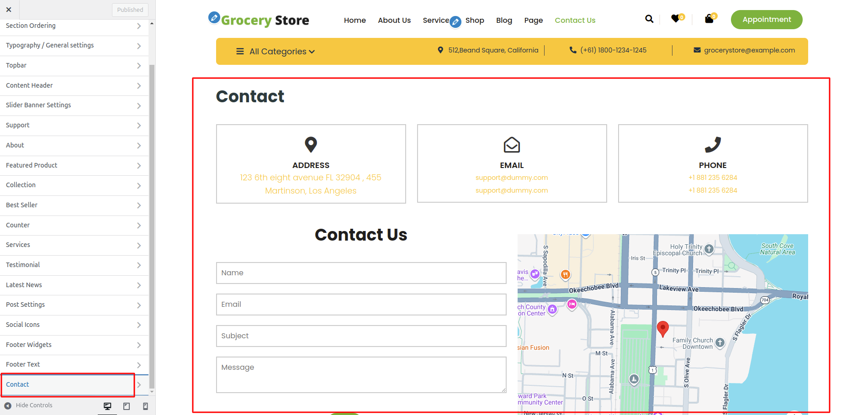Click the menu edit pencil near Service
Image resolution: width=868 pixels, height=415 pixels.
pos(455,21)
